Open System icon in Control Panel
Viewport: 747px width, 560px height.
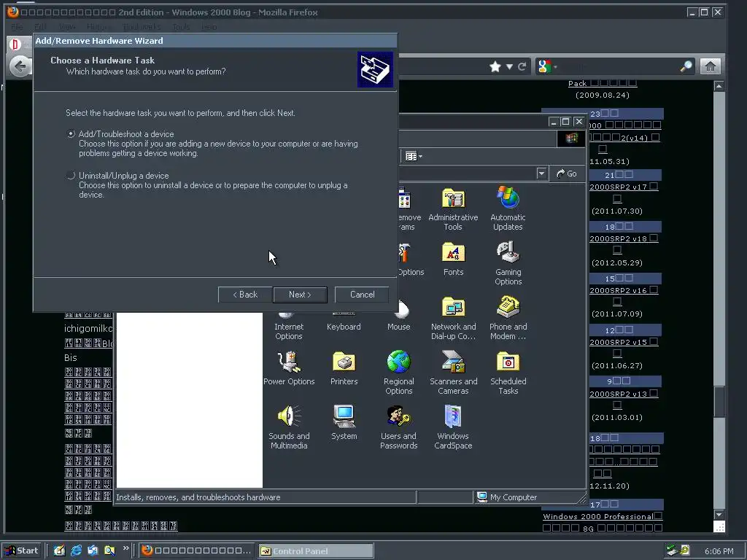click(x=344, y=423)
